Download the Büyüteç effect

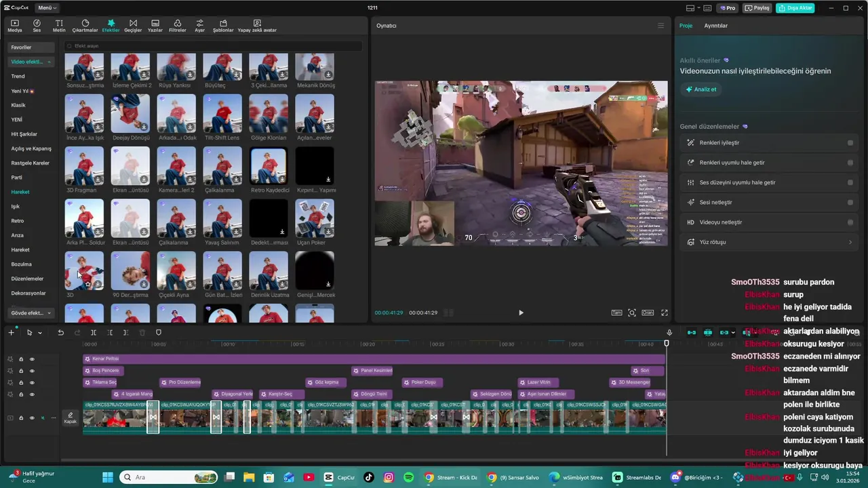(236, 75)
